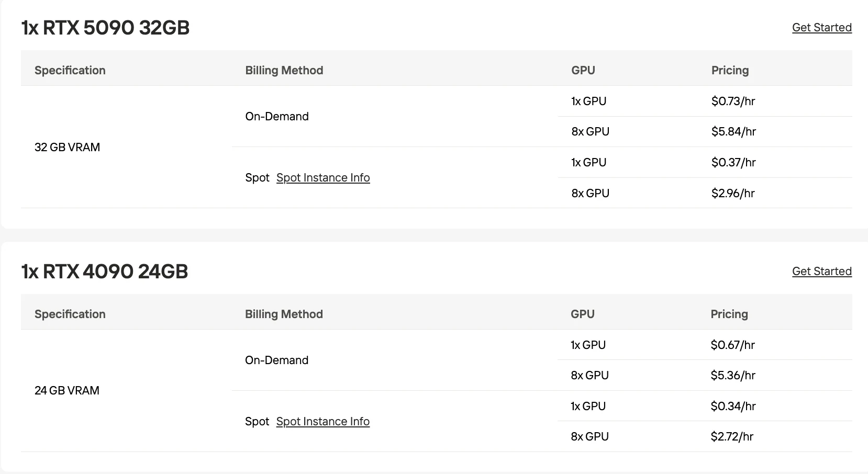This screenshot has height=474, width=868.
Task: Click the $5.84/hr 8x GPU price
Action: point(733,131)
